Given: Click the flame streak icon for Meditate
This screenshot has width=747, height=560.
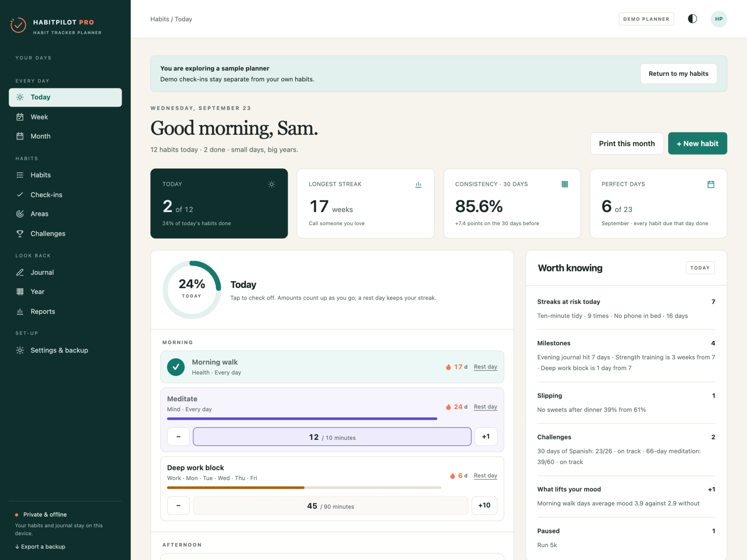Looking at the screenshot, I should click(x=449, y=407).
